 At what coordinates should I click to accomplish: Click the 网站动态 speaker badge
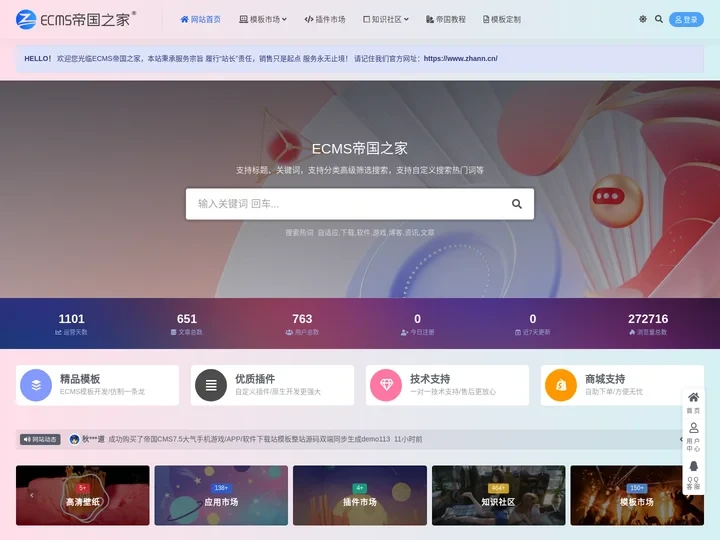pos(40,439)
